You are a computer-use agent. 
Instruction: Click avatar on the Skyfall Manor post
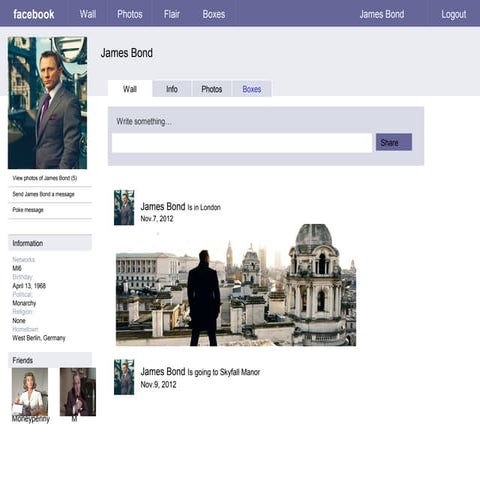[124, 377]
